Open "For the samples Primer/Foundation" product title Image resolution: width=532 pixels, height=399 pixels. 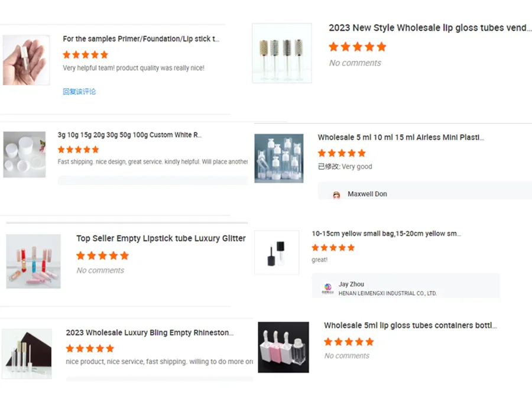141,39
